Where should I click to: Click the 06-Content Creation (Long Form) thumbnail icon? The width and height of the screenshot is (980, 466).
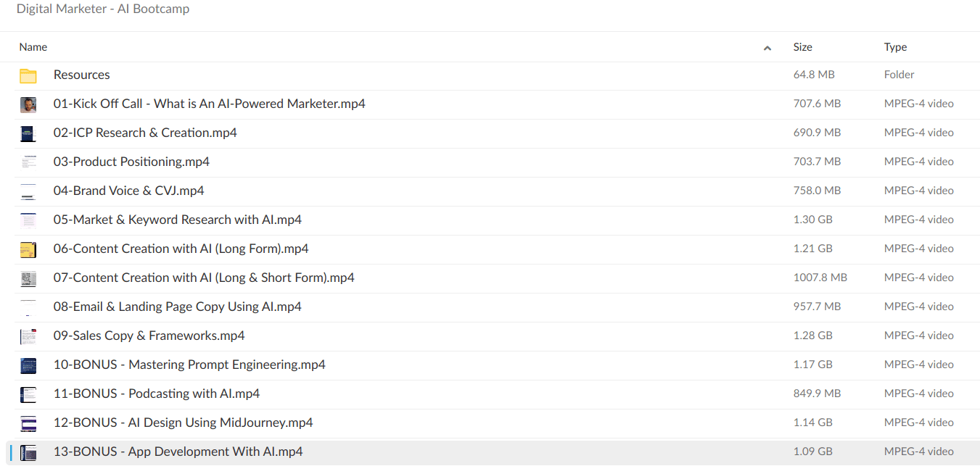(x=28, y=249)
